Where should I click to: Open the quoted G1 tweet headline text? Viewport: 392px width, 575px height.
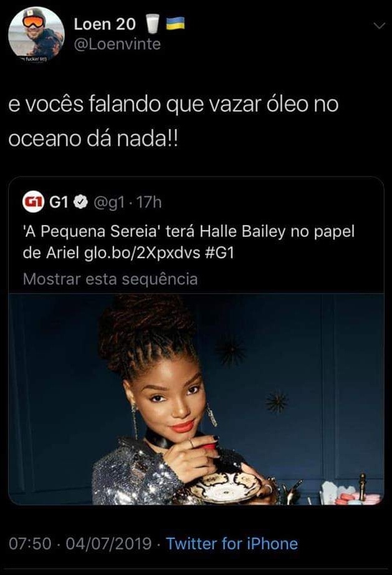[188, 242]
